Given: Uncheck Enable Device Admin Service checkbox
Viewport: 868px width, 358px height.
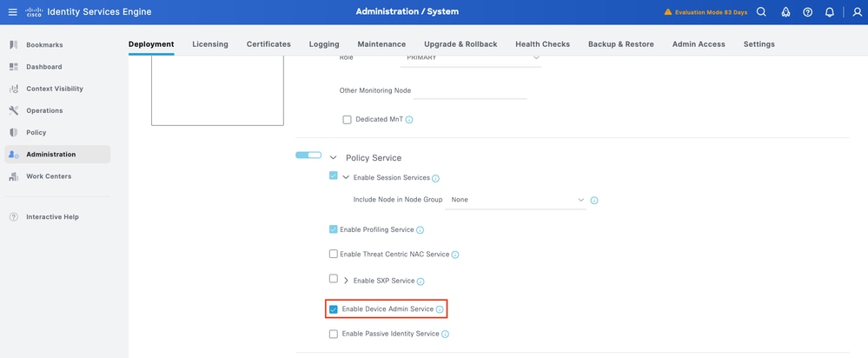Looking at the screenshot, I should (333, 309).
